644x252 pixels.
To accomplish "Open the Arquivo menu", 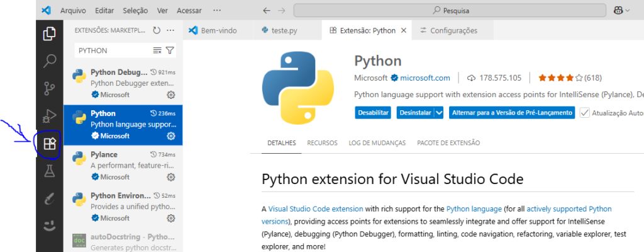I will pos(74,11).
